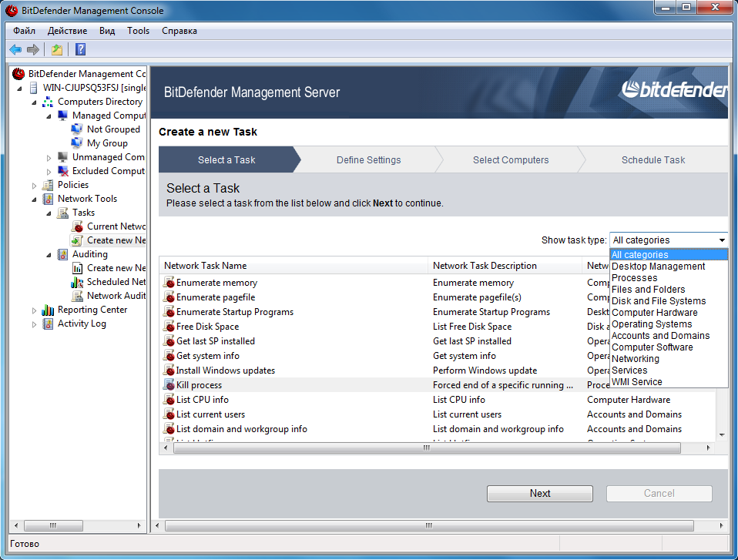Click the Unmanaged Computers icon
Screen dimensions: 738x560
(62, 157)
